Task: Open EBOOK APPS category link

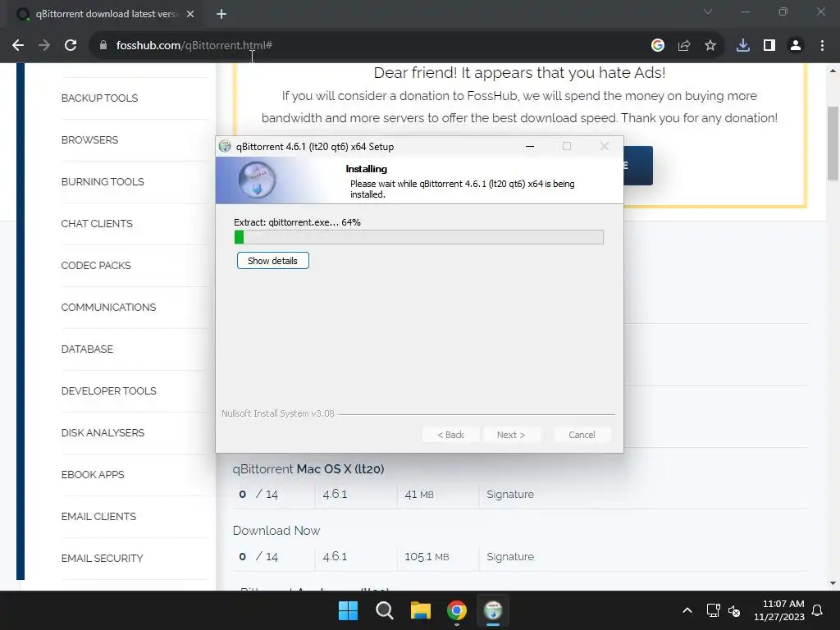Action: tap(93, 474)
